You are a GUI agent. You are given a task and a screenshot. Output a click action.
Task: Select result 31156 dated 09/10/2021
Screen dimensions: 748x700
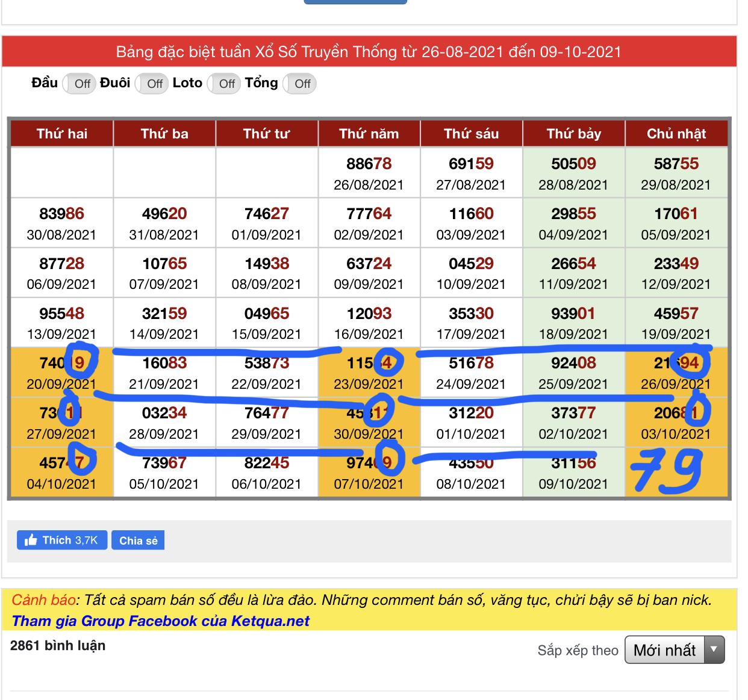[x=573, y=472]
